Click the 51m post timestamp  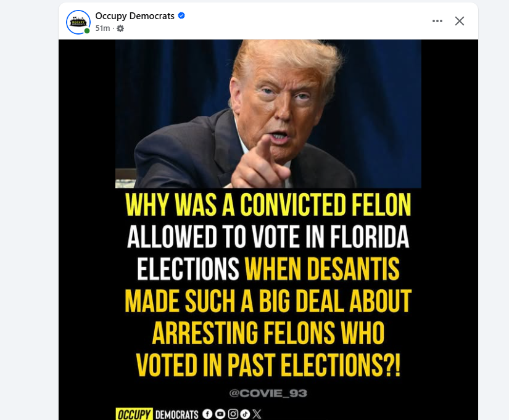102,28
